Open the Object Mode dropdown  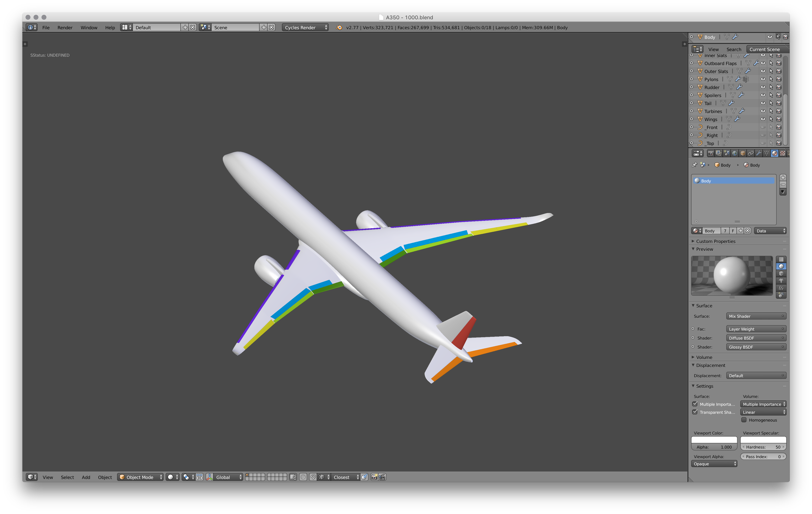(x=140, y=477)
